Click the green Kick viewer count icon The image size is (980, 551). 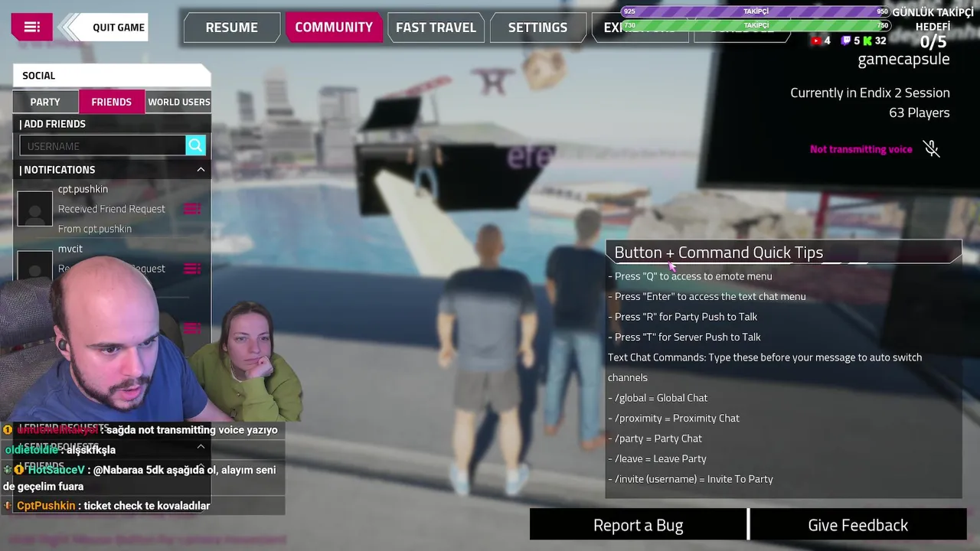[x=867, y=41]
